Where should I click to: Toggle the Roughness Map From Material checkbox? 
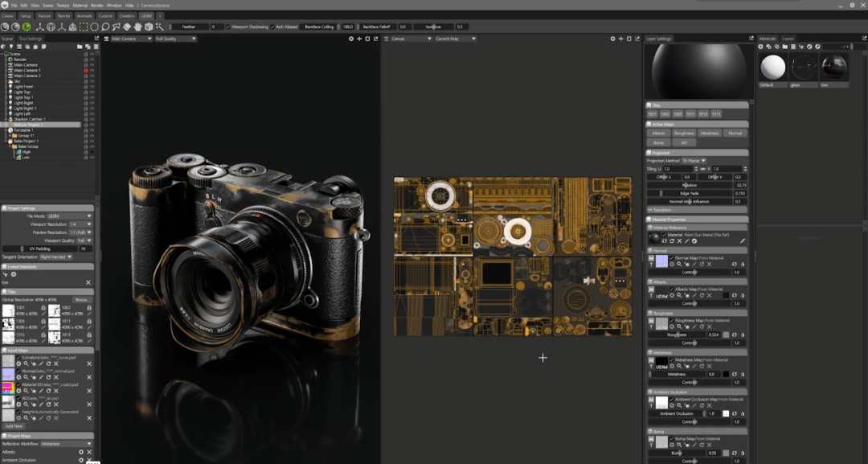coord(672,320)
